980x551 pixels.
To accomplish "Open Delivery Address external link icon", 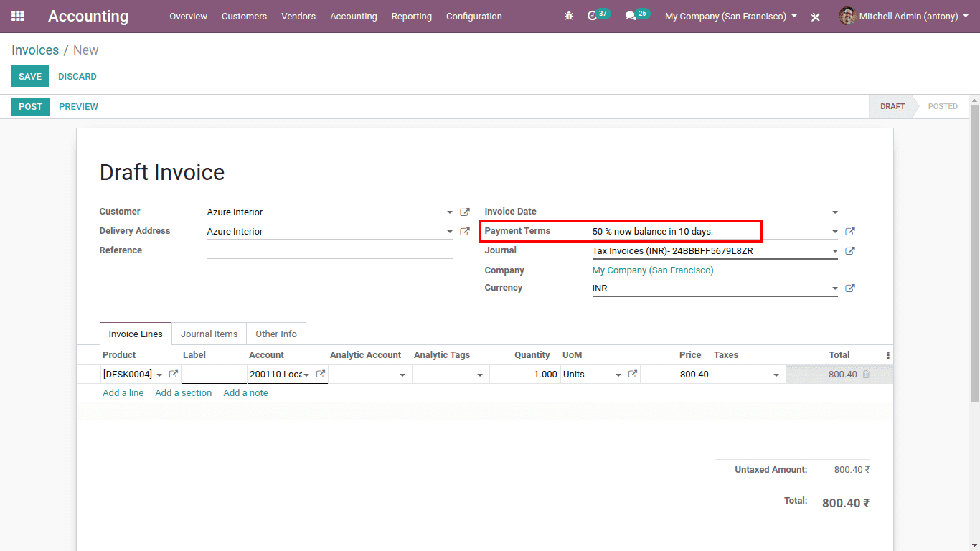I will tap(465, 232).
